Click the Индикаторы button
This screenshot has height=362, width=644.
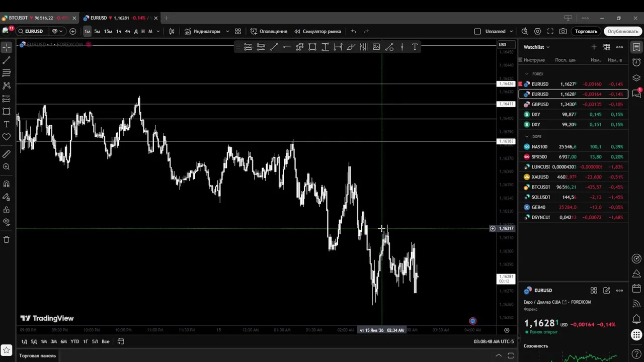pyautogui.click(x=202, y=31)
